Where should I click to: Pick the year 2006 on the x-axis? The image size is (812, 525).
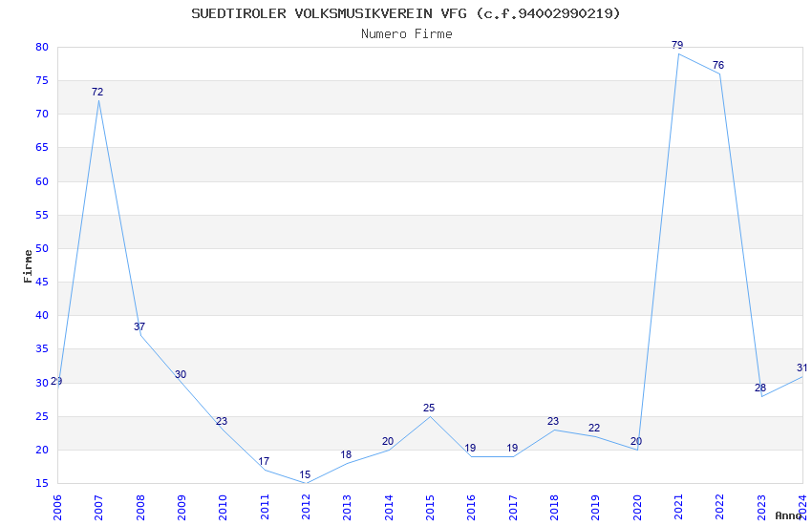[x=57, y=508]
